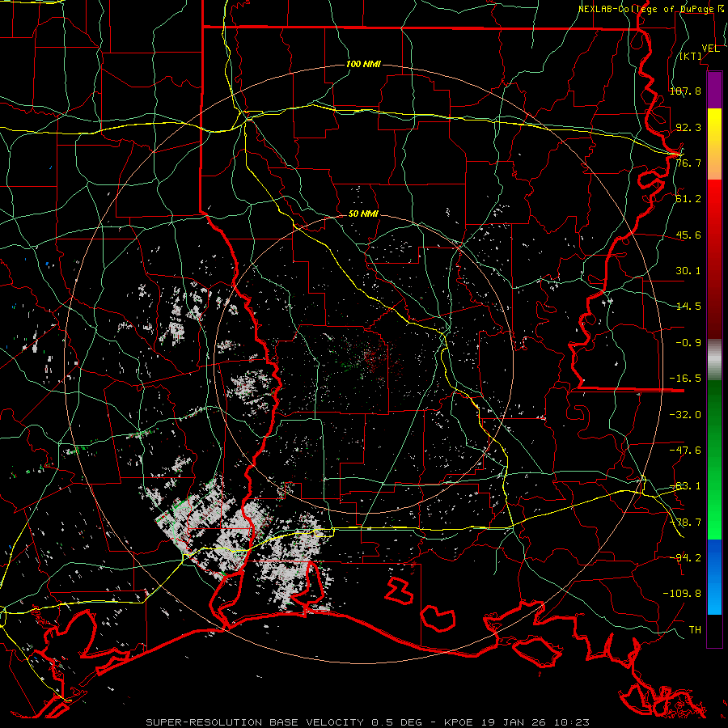The image size is (728, 728).
Task: Select the -63.1 velocity scale value
Action: (x=685, y=486)
